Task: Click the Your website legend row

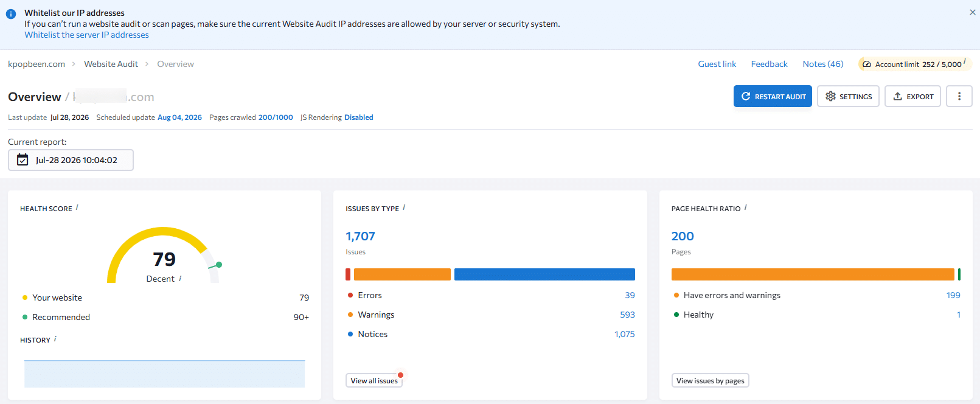Action: 165,298
